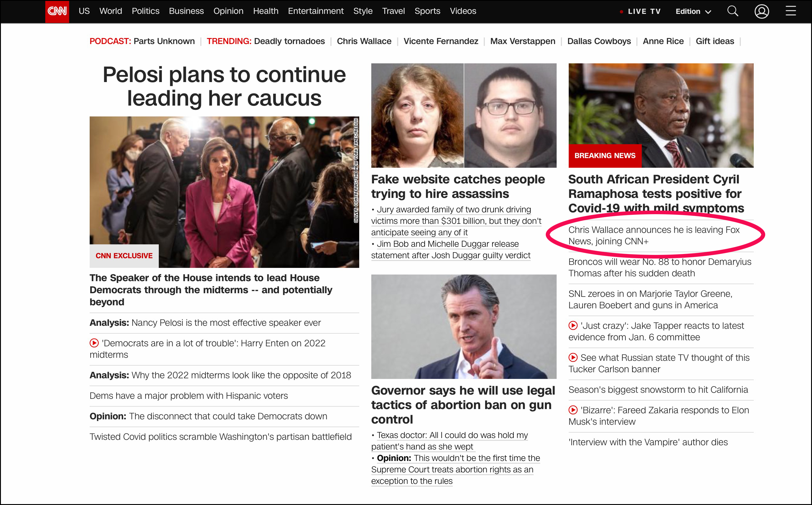Viewport: 812px width, 505px height.
Task: Open the Parts Unknown podcast link
Action: coord(164,41)
